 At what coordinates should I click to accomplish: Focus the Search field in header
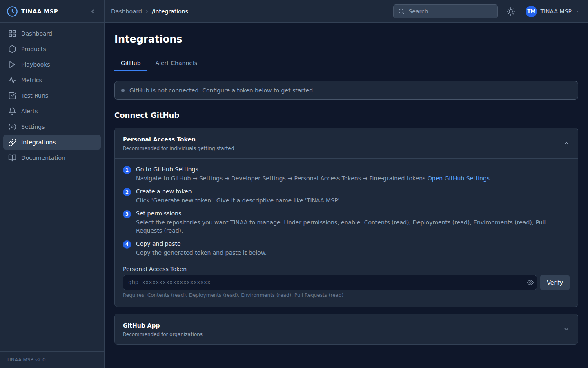coord(445,11)
